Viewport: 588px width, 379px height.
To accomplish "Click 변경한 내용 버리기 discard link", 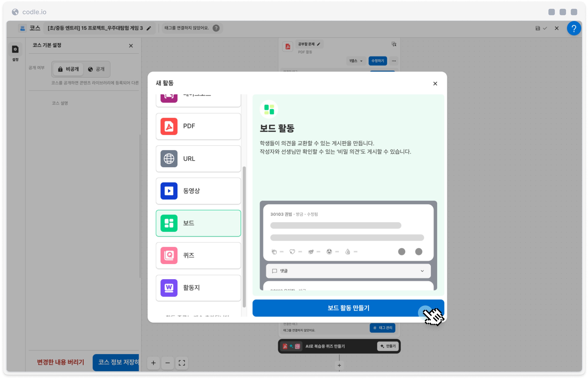I will 61,362.
